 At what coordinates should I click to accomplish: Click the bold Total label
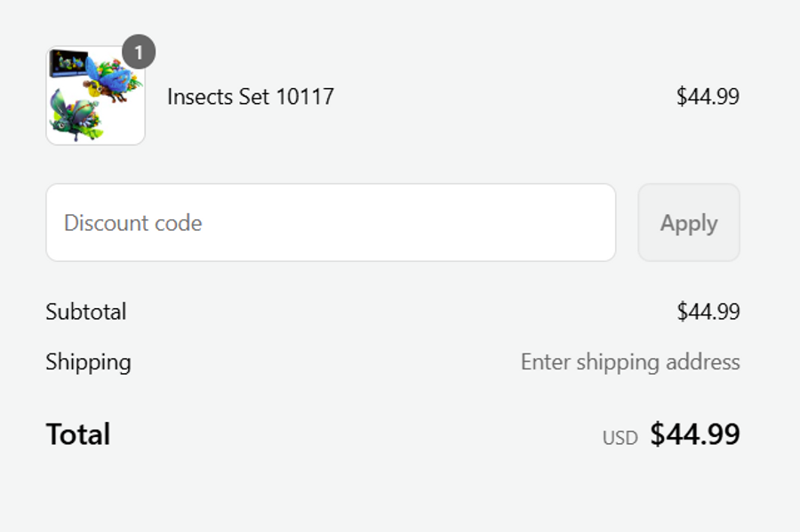click(78, 434)
